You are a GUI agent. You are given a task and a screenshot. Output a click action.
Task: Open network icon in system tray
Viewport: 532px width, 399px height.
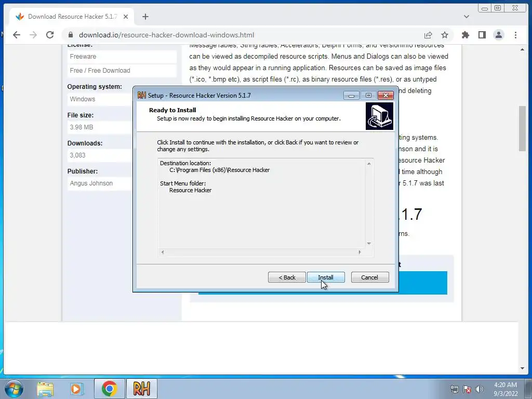454,389
